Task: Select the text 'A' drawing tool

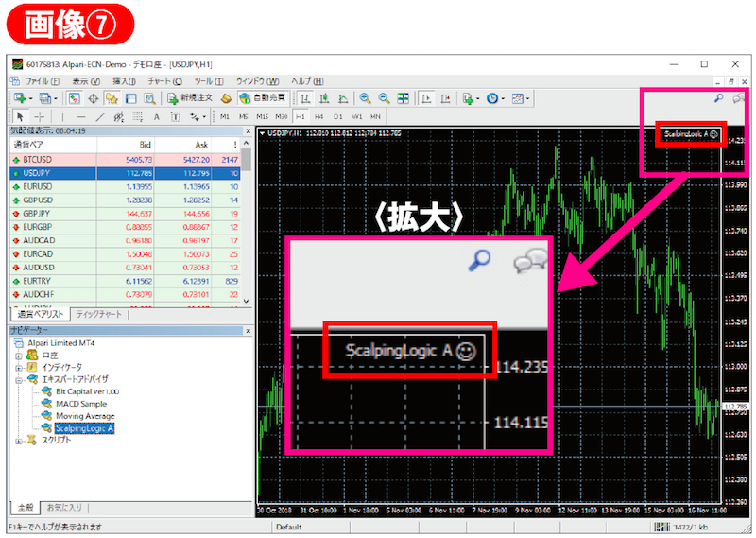Action: tap(156, 116)
